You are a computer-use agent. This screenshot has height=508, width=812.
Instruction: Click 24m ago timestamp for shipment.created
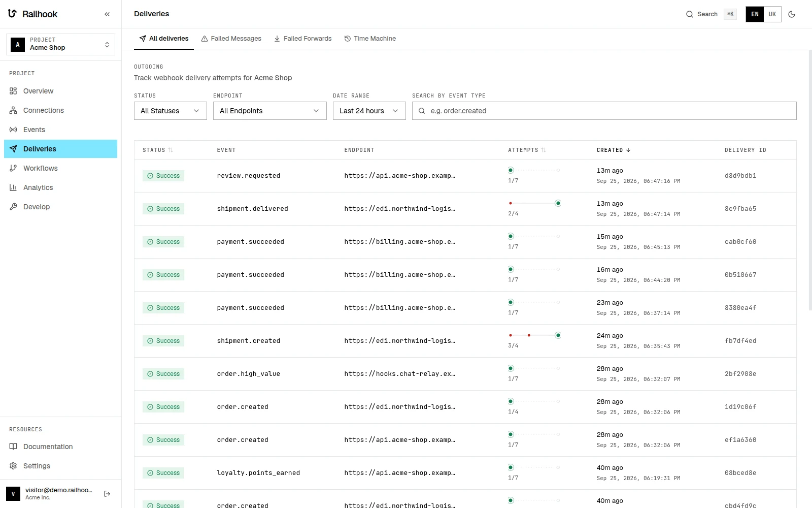click(610, 336)
